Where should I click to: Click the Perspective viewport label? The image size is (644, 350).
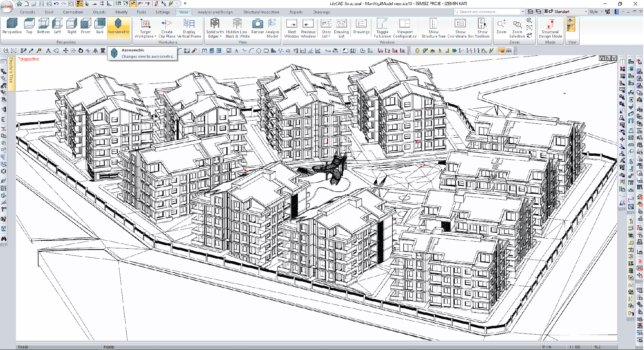coord(28,59)
